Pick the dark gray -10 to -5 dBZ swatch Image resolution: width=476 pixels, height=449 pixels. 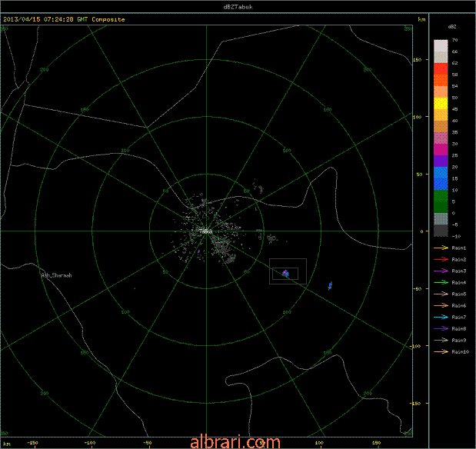[441, 231]
